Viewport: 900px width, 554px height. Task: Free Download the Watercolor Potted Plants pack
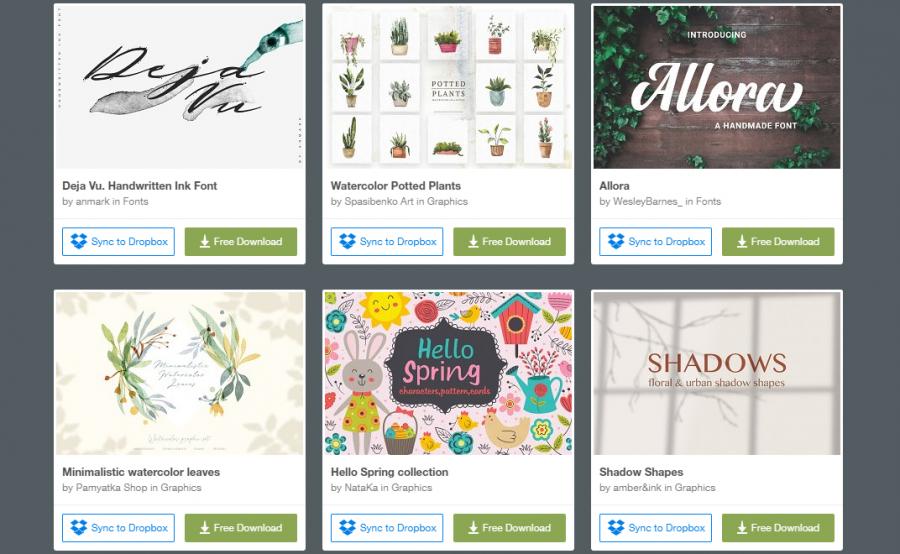point(509,242)
